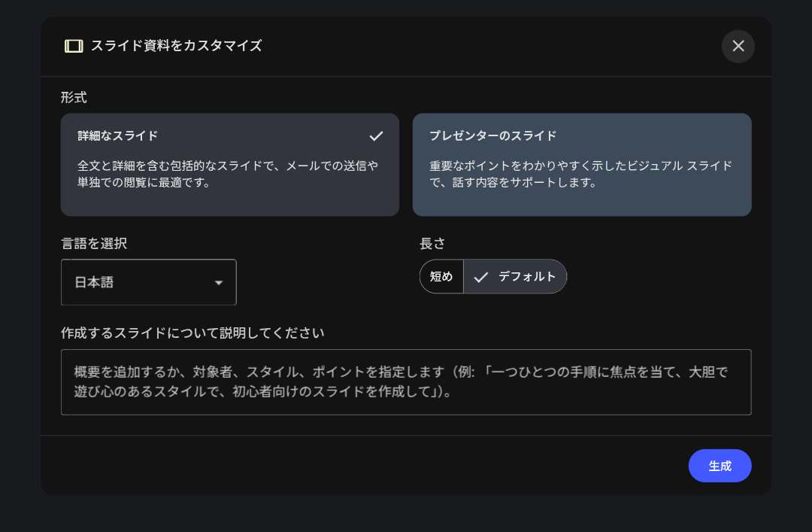Set slide length to 短め
The height and width of the screenshot is (532, 812).
pyautogui.click(x=441, y=277)
